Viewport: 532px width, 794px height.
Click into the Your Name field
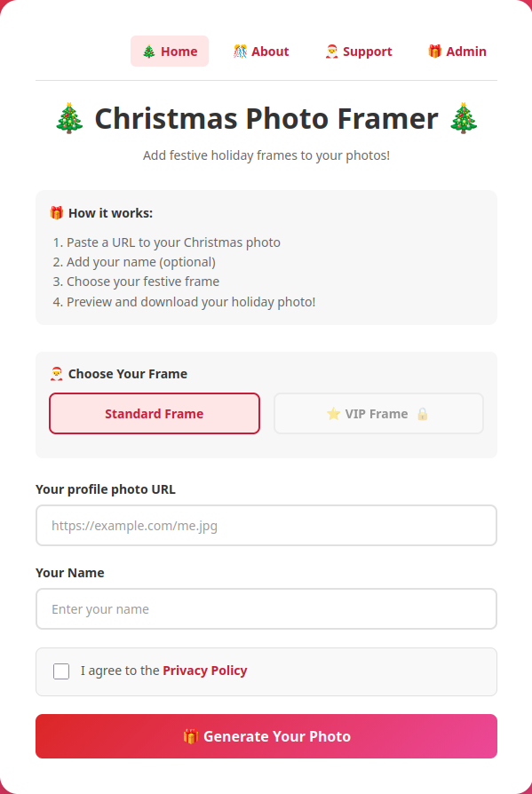click(266, 608)
